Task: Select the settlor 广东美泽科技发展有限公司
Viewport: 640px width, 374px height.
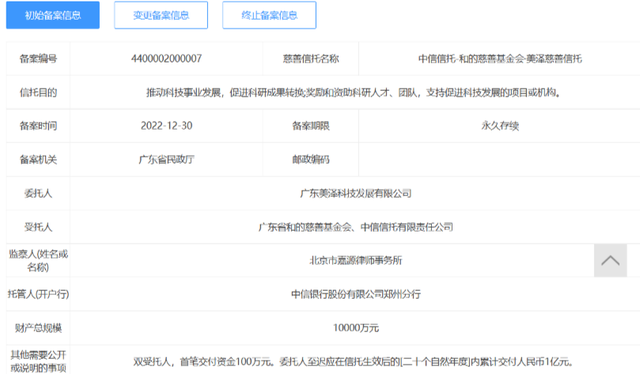Action: click(356, 193)
